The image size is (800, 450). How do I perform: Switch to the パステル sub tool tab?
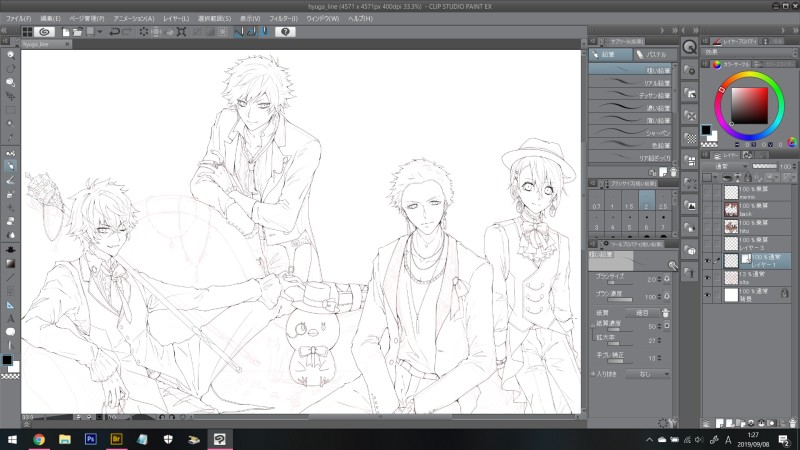pos(650,54)
